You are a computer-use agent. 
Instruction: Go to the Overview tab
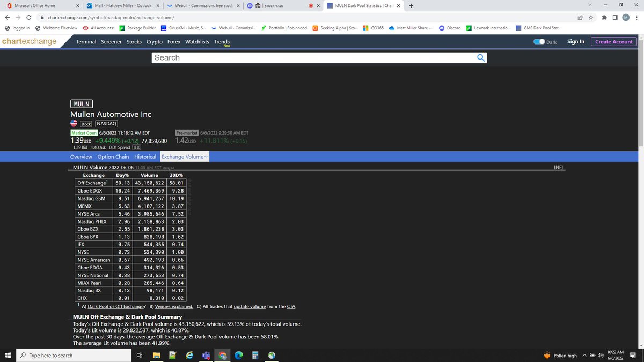pos(81,157)
